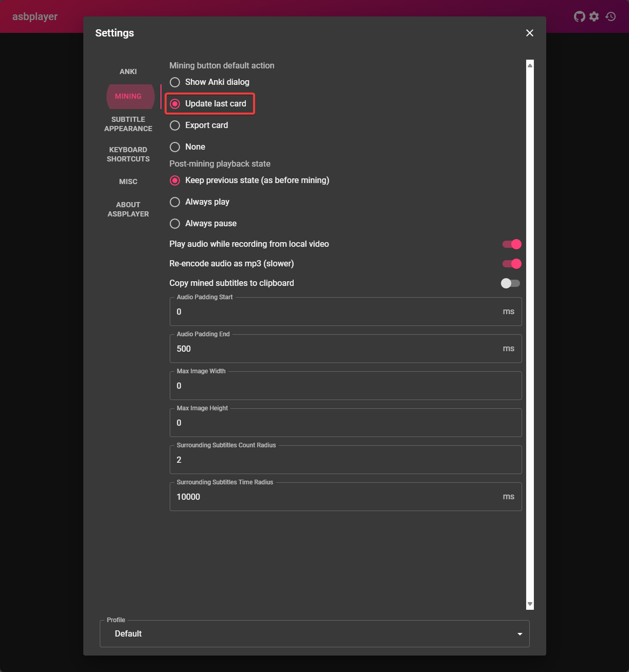The image size is (629, 672).
Task: Open SUBTITLE APPEARANCE settings
Action: pyautogui.click(x=128, y=124)
